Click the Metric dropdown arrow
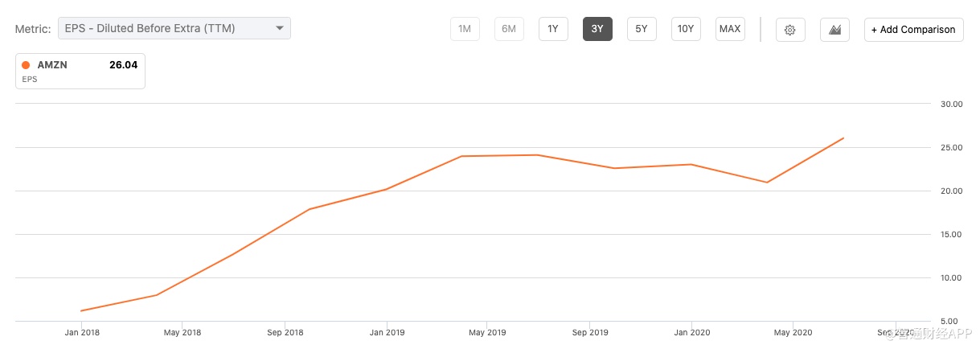Screen dimensions: 980x349 280,28
